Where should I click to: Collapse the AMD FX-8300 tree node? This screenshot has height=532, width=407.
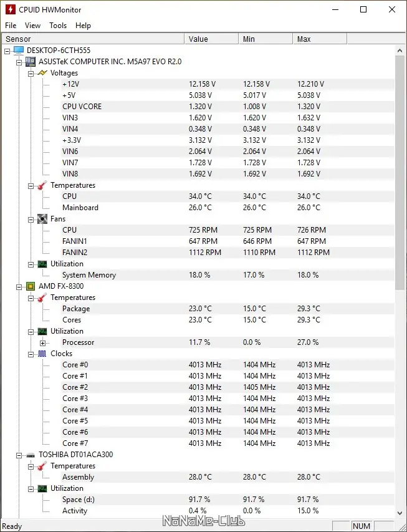point(19,286)
